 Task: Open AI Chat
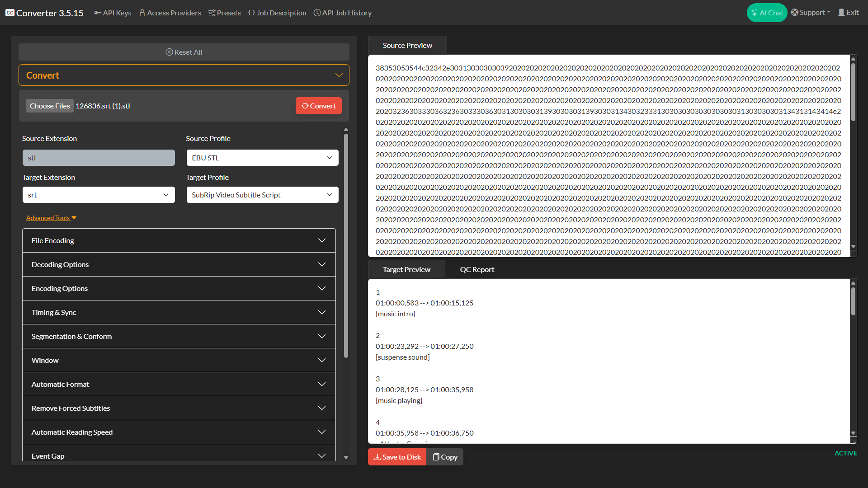(x=766, y=12)
